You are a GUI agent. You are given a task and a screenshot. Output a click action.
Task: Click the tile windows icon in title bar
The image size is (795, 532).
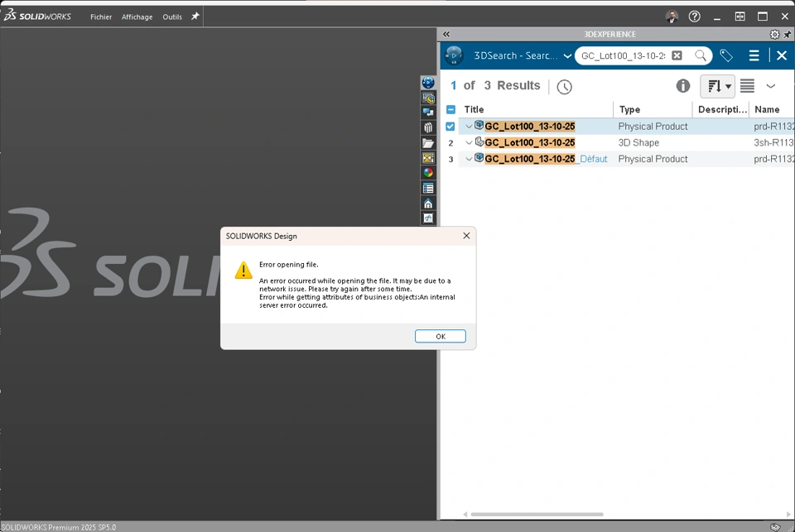tap(740, 17)
